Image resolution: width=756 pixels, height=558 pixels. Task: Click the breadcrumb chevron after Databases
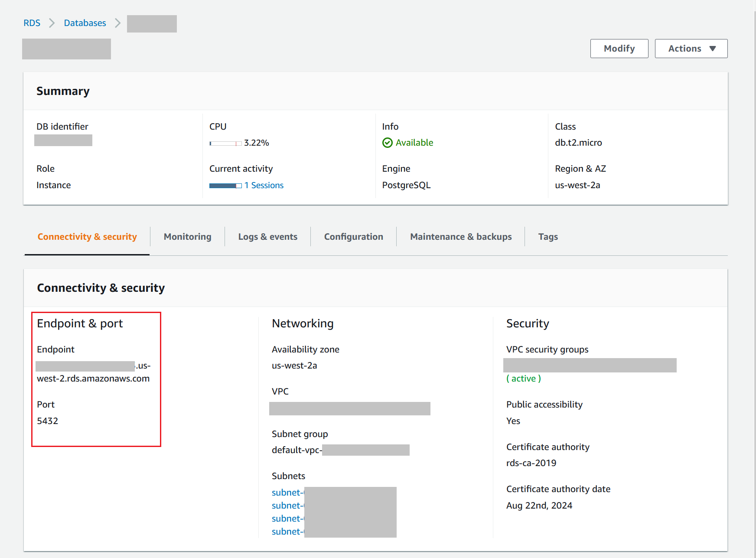117,23
